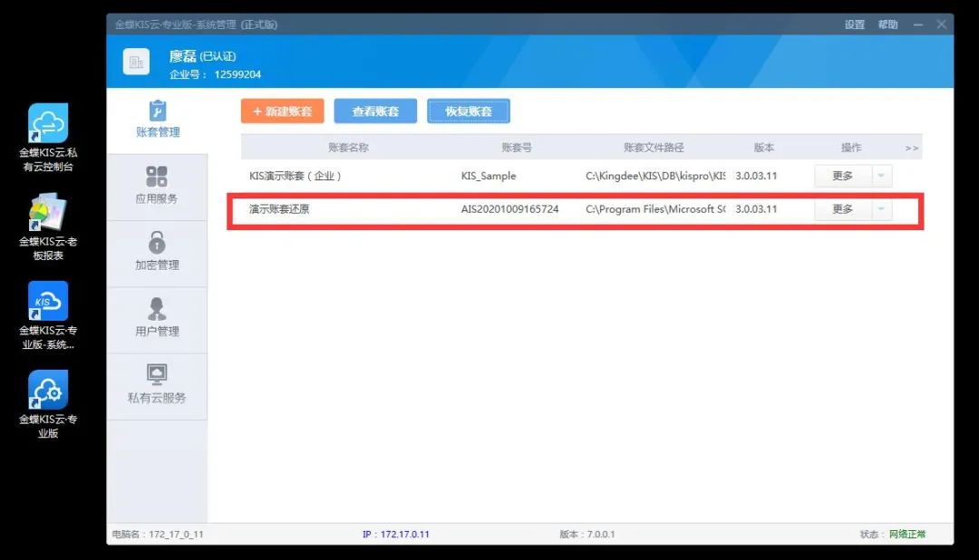
Task: Open 金蝶KIS云专业版 desktop shortcut
Action: click(48, 404)
